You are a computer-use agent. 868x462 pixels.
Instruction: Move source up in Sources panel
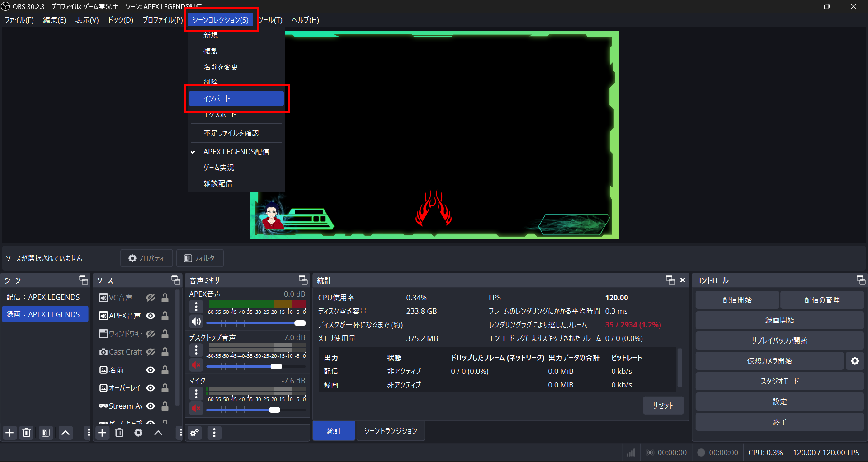[x=158, y=433]
